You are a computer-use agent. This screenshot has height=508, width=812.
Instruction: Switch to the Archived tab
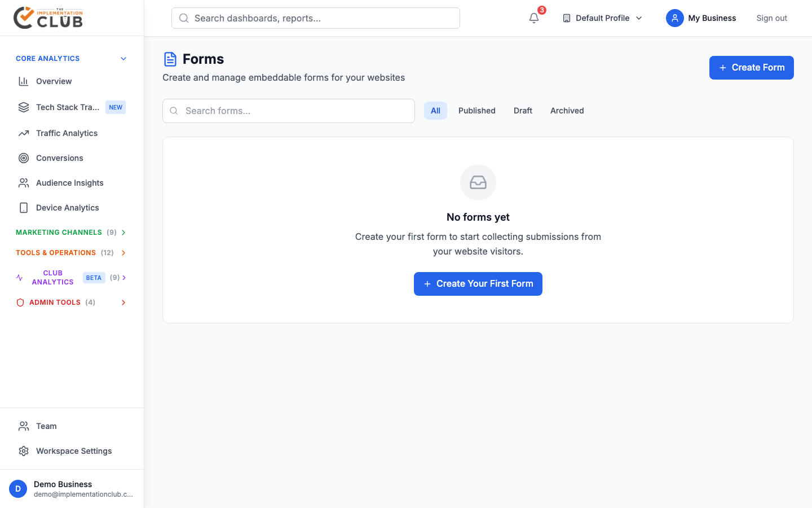point(567,111)
